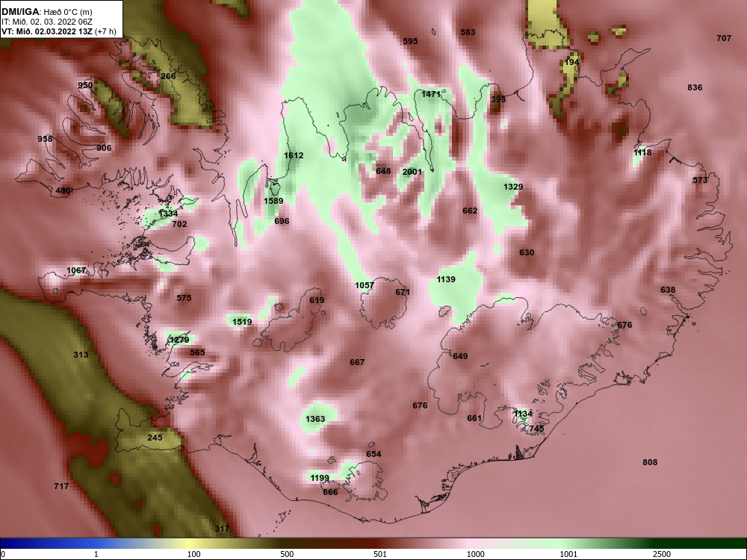Screen dimensions: 747x560
Task: Click the 1519 height label
Action: tap(242, 323)
